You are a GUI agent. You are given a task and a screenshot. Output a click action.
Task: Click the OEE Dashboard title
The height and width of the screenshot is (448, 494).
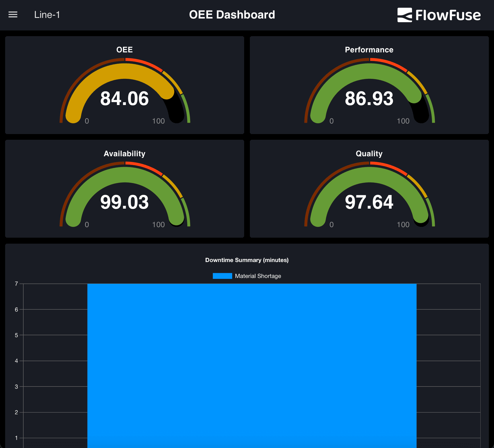coord(232,14)
